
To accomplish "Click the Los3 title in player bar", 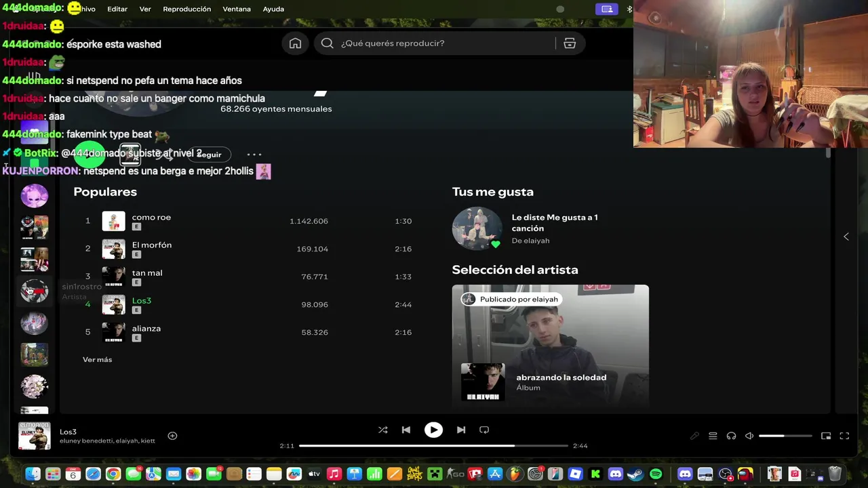I will pos(68,432).
